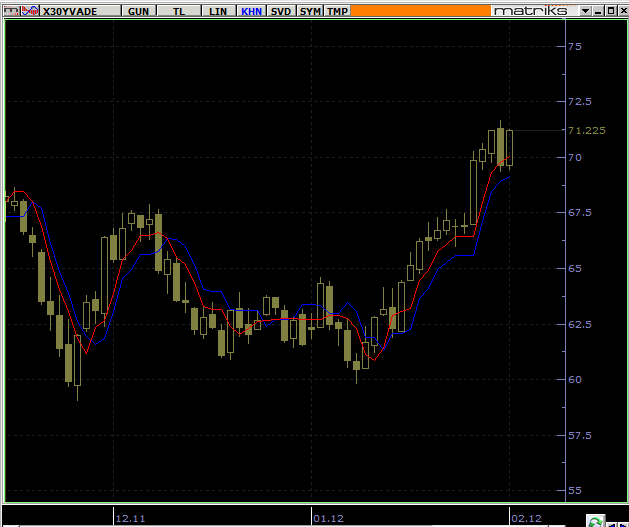The height and width of the screenshot is (527, 629).
Task: Toggle the LIN scale button
Action: coord(218,11)
